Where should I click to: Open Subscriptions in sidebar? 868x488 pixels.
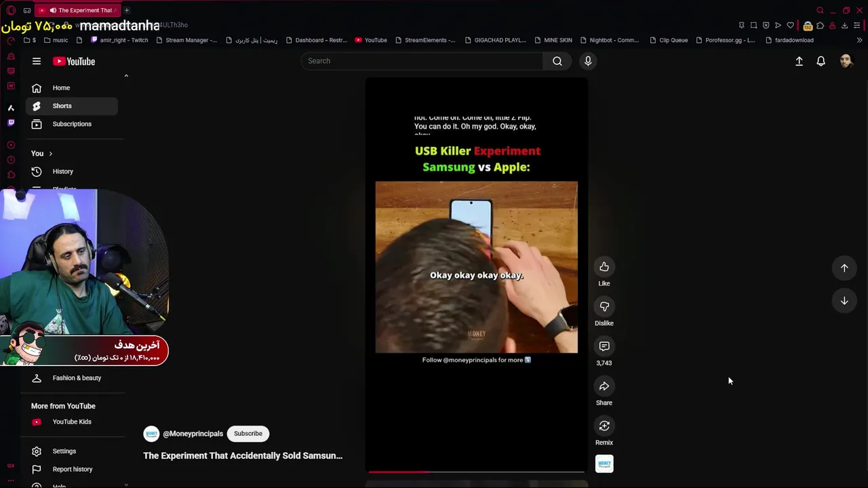(x=71, y=124)
